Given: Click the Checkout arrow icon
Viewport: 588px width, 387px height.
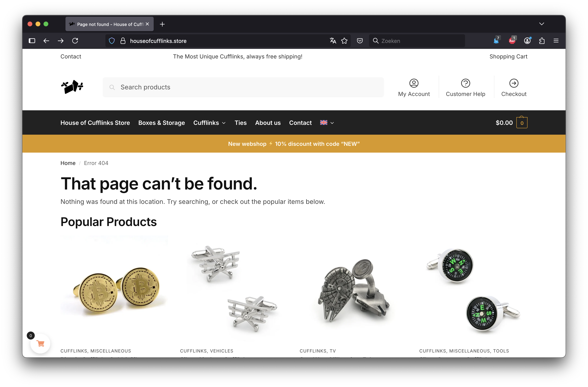Looking at the screenshot, I should click(x=514, y=83).
